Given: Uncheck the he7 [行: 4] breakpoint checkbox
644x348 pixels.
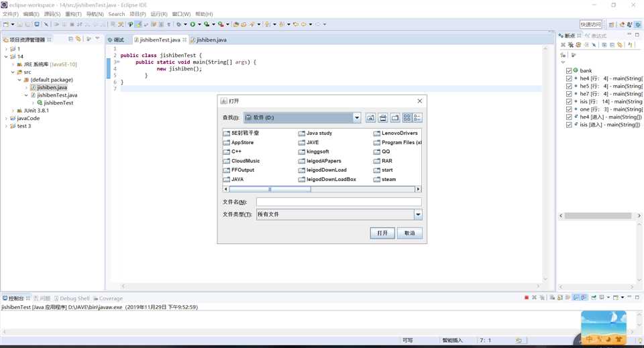Looking at the screenshot, I should coord(569,94).
